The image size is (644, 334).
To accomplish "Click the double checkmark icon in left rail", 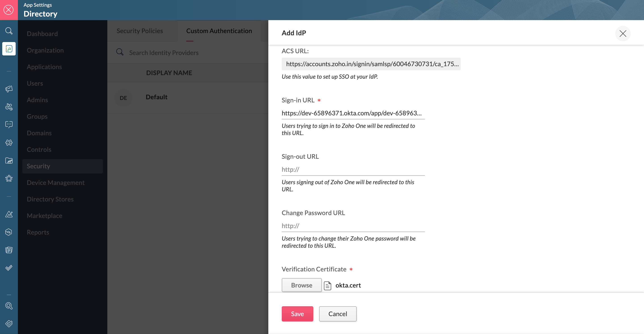I will (x=9, y=268).
